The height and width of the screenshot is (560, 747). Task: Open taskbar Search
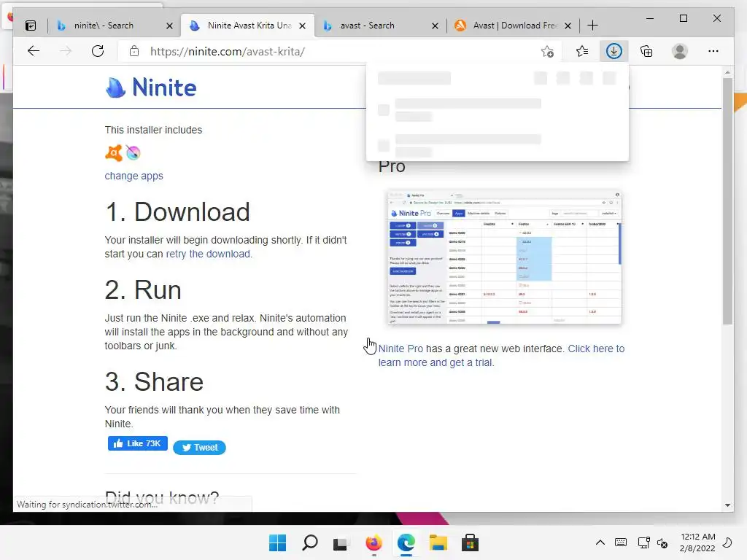tap(309, 542)
